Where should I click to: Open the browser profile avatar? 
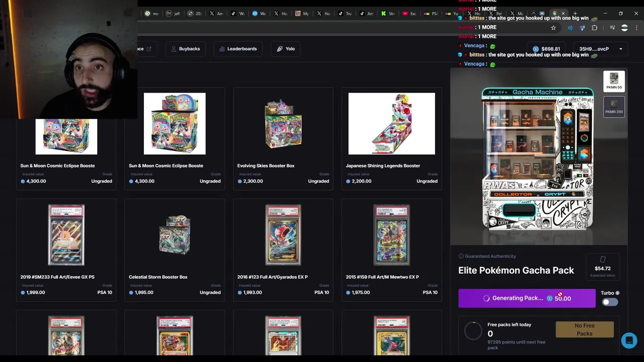coord(624,28)
